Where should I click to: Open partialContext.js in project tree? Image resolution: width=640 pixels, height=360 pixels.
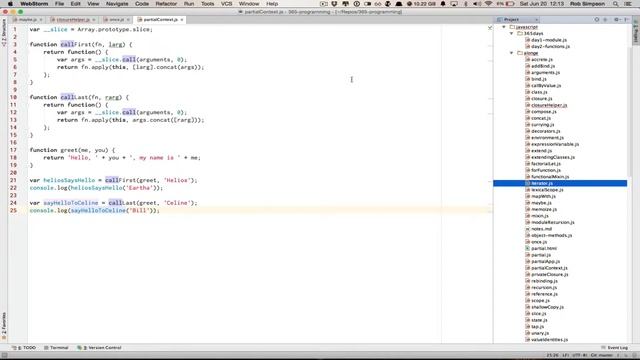pos(549,268)
